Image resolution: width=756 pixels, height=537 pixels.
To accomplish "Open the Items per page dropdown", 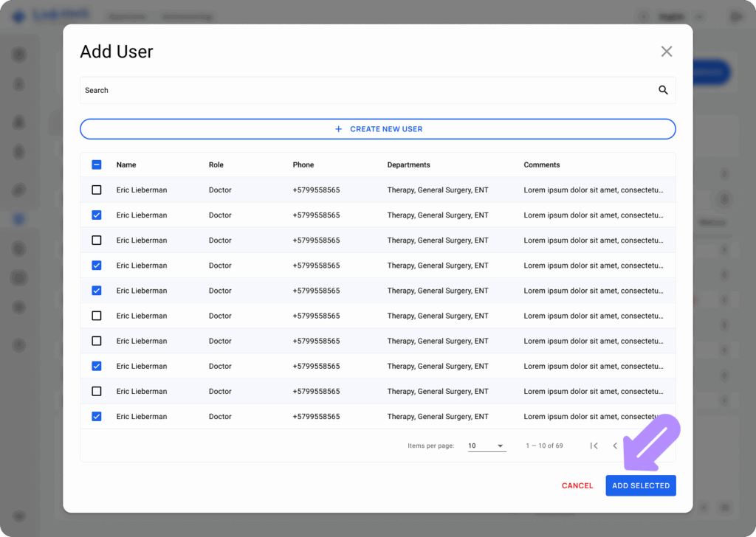I will [487, 446].
